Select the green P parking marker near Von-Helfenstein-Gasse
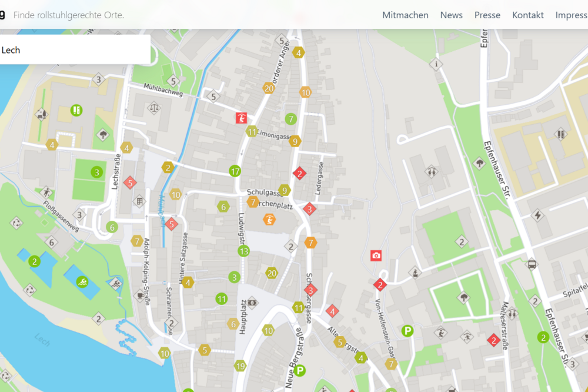The image size is (588, 392). (407, 330)
